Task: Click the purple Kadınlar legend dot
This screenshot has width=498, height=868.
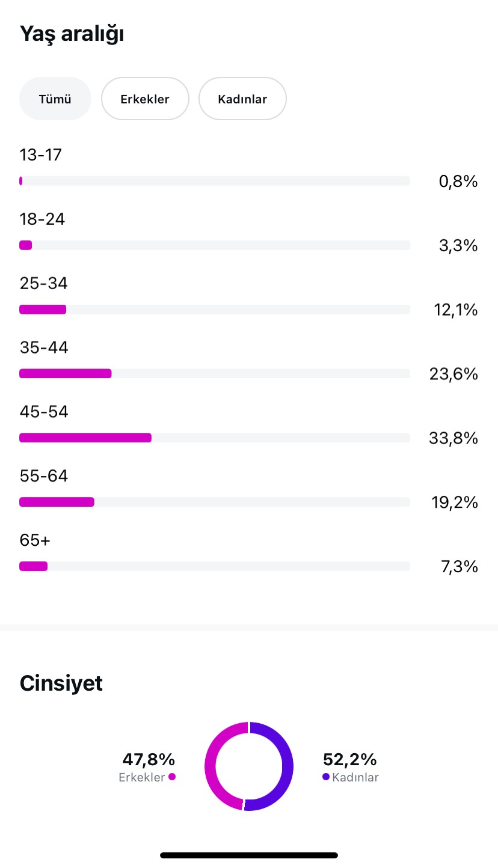Action: click(x=326, y=777)
